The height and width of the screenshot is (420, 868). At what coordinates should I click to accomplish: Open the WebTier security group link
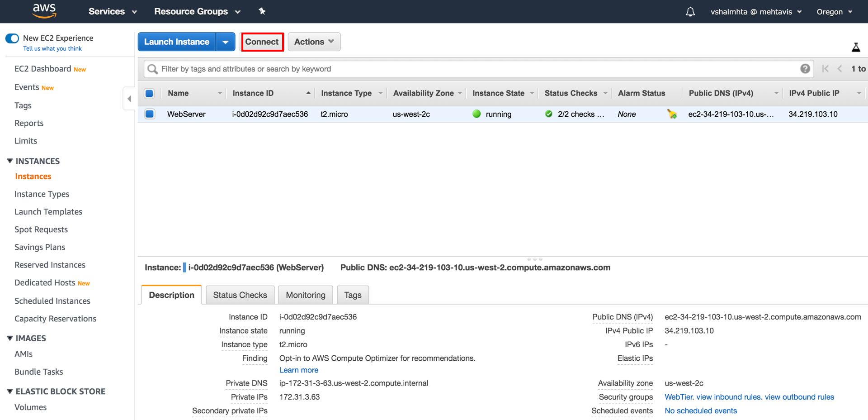point(679,397)
